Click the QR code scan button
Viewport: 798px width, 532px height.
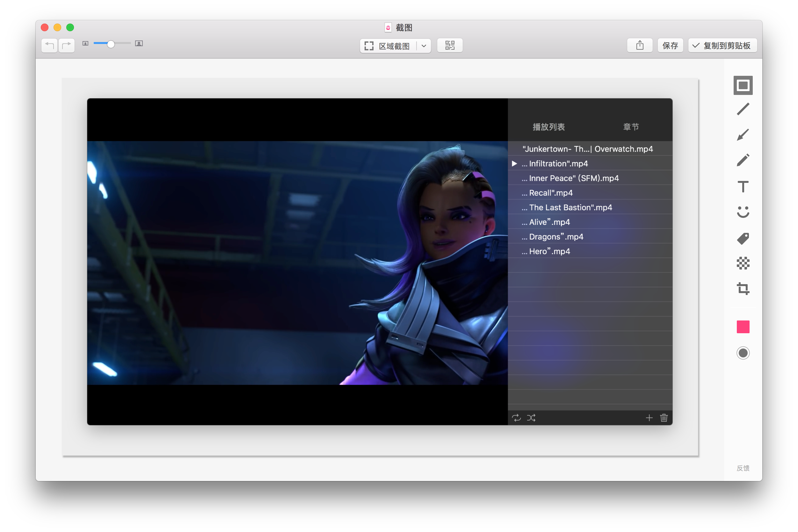tap(450, 46)
